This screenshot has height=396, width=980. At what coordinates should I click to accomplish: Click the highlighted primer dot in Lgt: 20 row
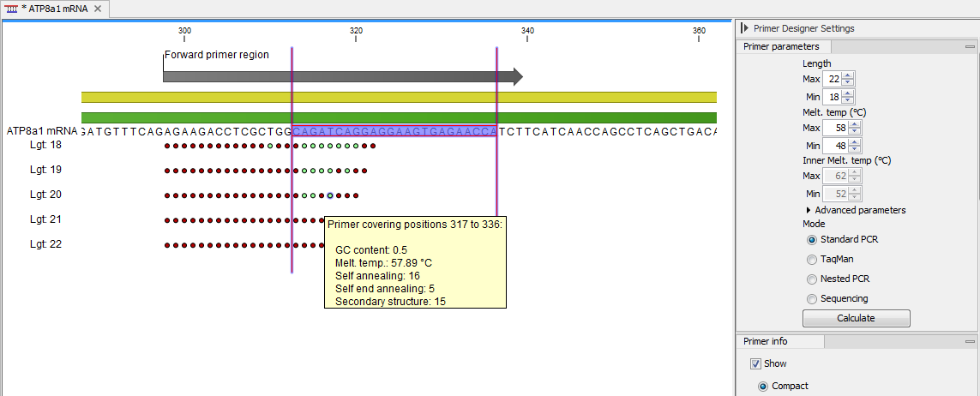(x=330, y=195)
